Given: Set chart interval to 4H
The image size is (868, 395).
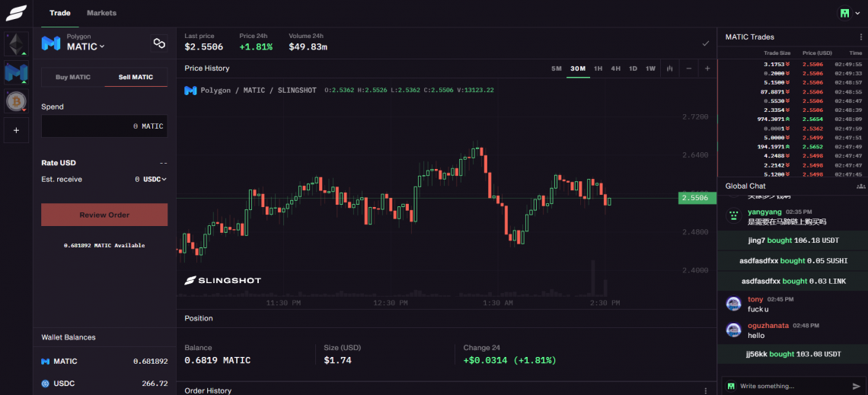Looking at the screenshot, I should (x=615, y=68).
